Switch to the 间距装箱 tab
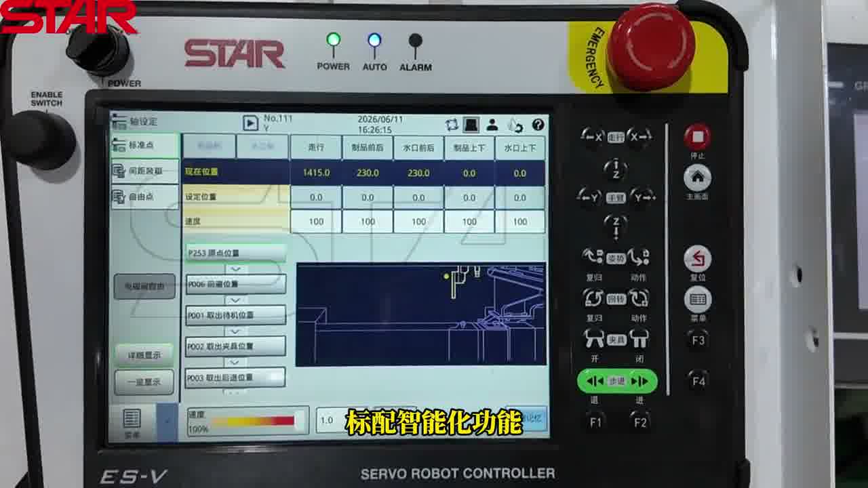This screenshot has height=488, width=868. [144, 171]
